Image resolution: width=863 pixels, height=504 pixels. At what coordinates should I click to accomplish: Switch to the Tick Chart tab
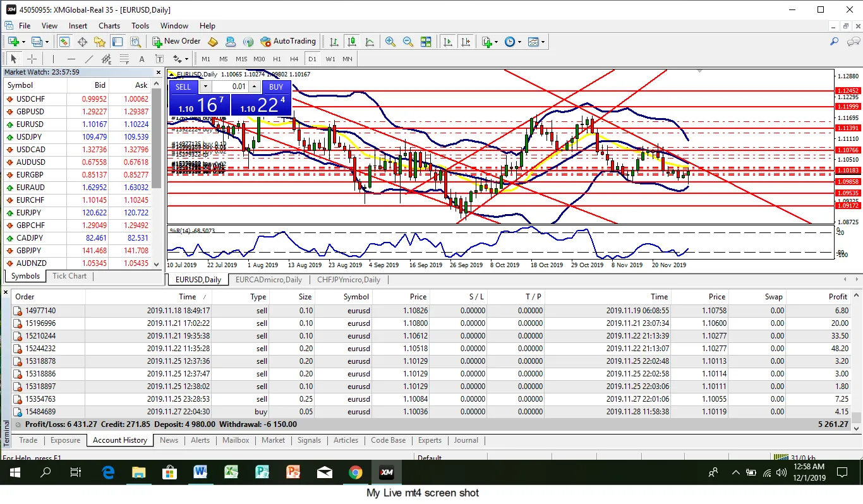(x=69, y=276)
